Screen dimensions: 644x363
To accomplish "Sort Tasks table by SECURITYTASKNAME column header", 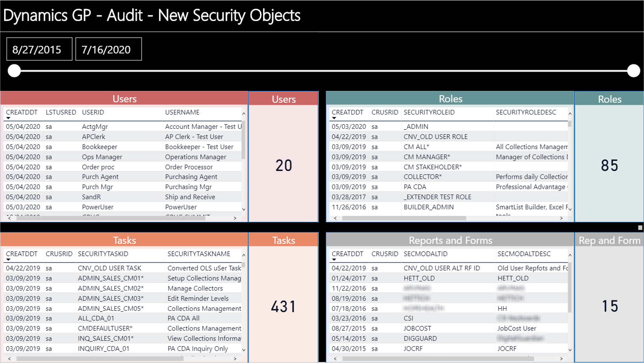I will coord(199,254).
